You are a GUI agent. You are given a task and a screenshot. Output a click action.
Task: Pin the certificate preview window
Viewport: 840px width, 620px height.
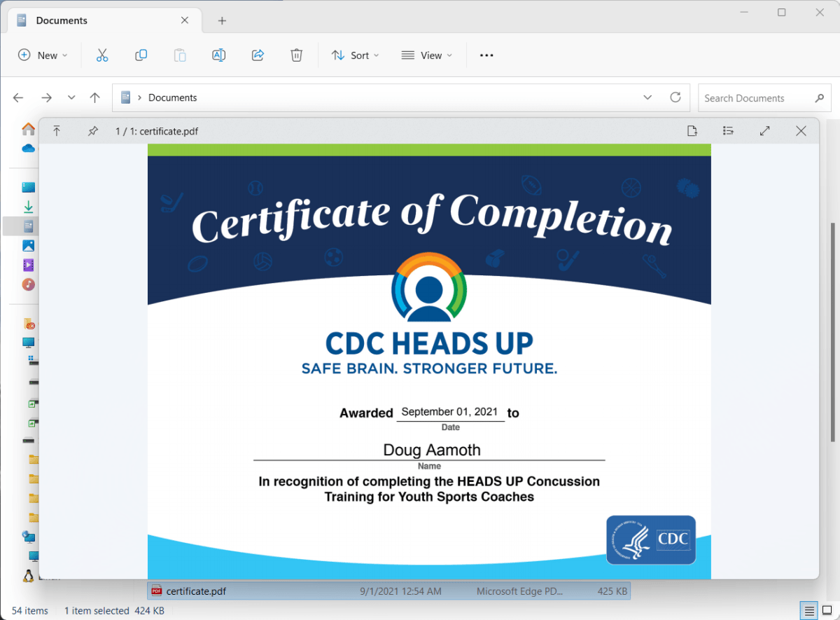tap(92, 131)
